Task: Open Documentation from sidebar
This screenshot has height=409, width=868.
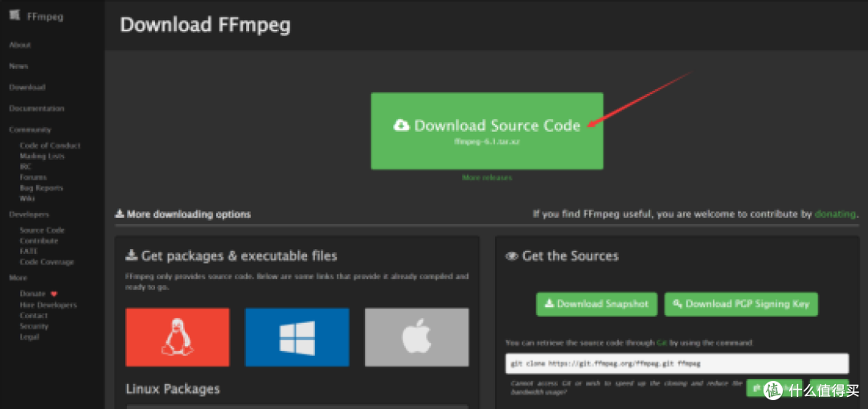Action: click(x=36, y=108)
